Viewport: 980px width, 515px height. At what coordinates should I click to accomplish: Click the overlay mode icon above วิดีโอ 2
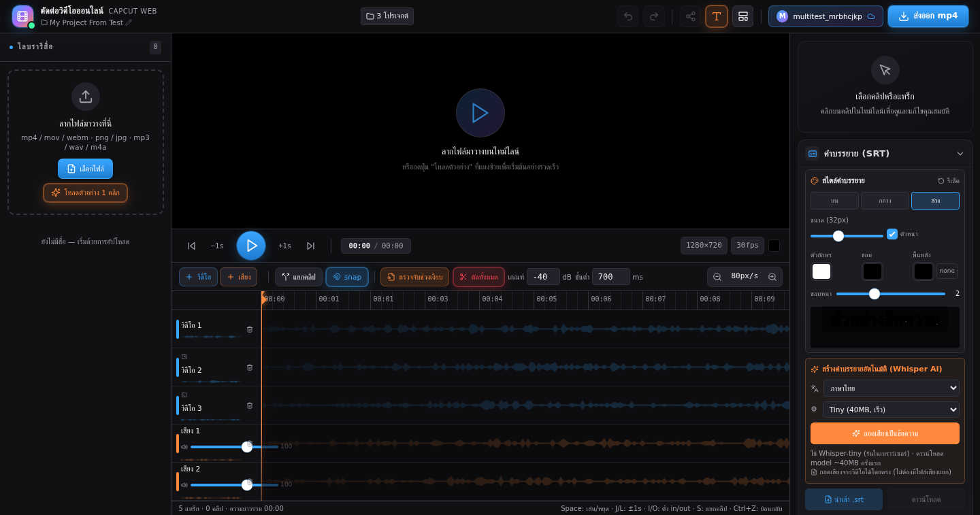tap(184, 356)
